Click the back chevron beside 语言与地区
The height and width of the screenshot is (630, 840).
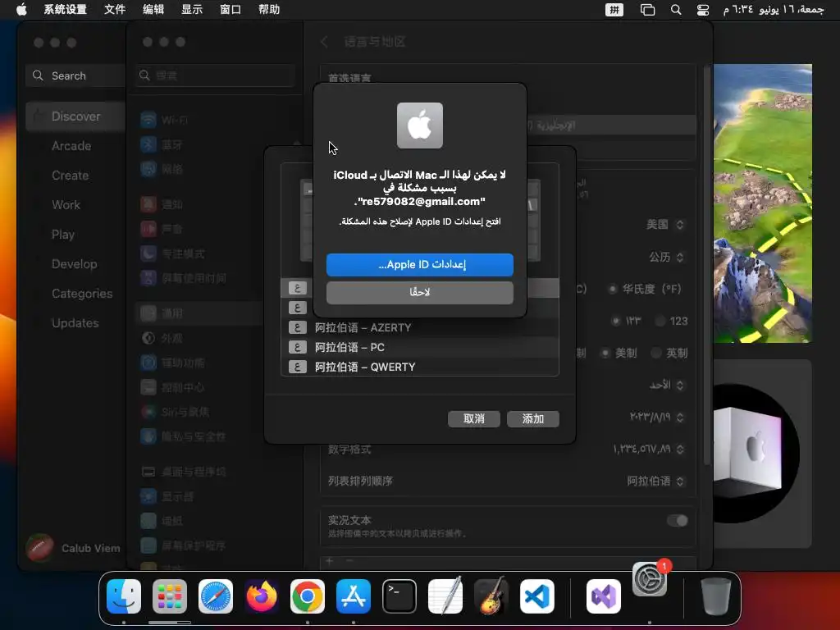[324, 42]
